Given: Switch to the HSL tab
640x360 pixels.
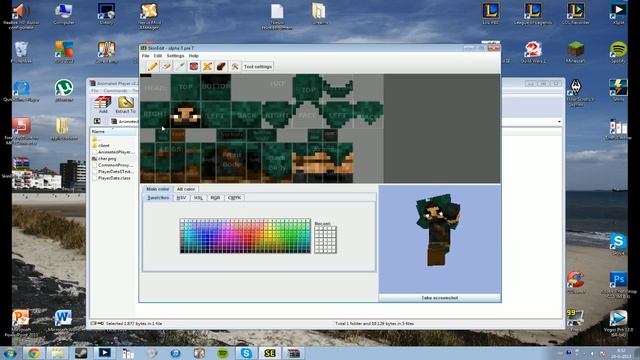Looking at the screenshot, I should click(x=198, y=198).
